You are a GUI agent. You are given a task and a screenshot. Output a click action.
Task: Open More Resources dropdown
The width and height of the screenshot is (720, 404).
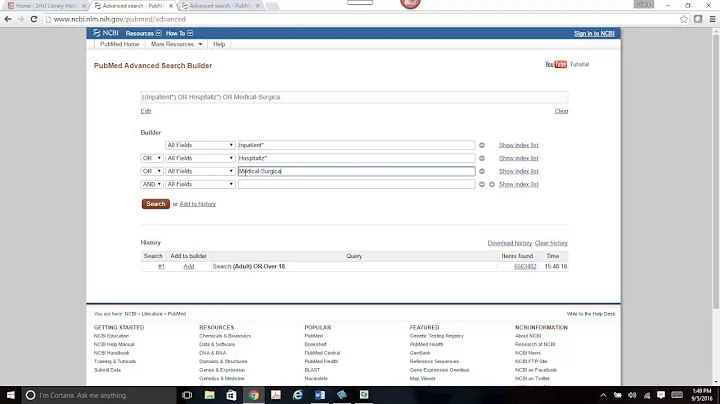click(176, 44)
